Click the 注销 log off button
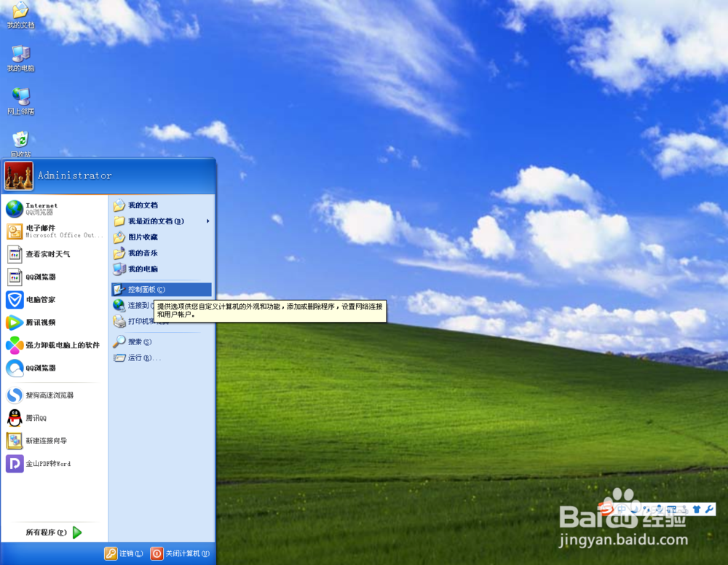Screen dimensions: 728x565 124,553
